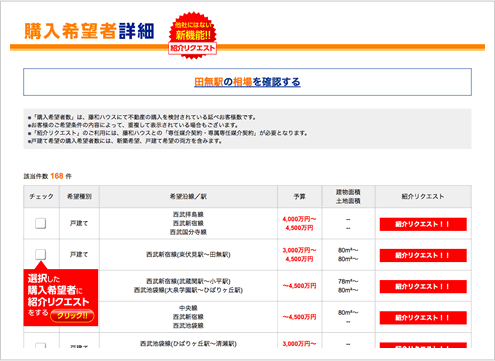Click 〜4,500万円 in the 武蔵関駅〜小平駅 row

[x=299, y=286]
